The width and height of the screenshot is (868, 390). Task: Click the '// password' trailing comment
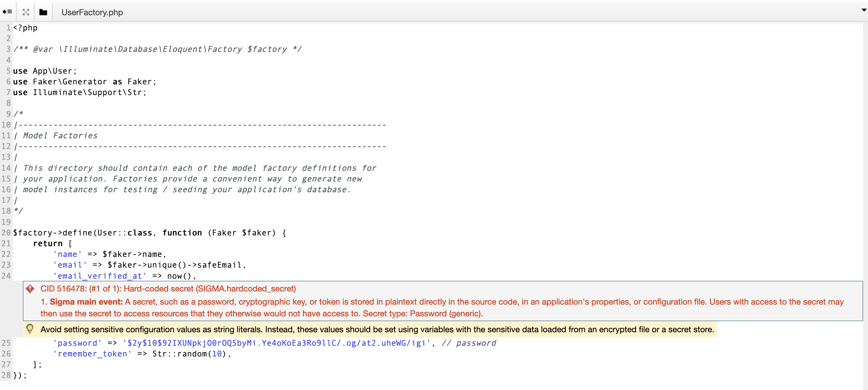(469, 343)
